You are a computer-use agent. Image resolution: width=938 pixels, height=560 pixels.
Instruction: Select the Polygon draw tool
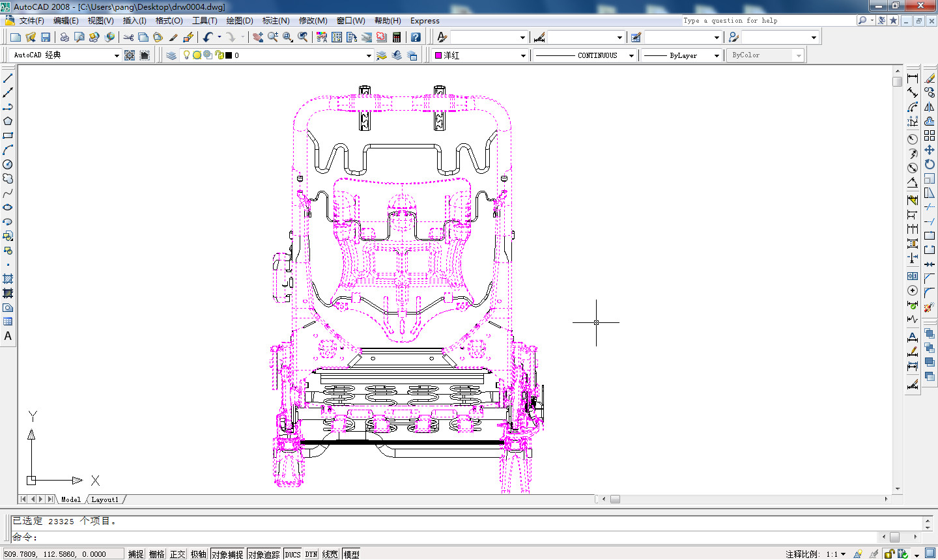pyautogui.click(x=8, y=121)
